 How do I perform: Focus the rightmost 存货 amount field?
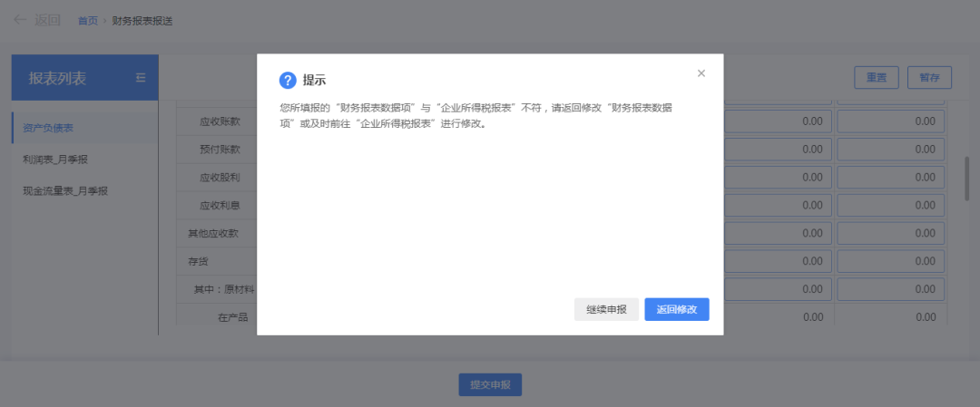click(x=890, y=262)
